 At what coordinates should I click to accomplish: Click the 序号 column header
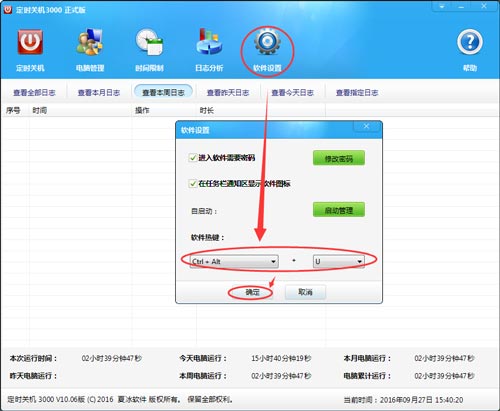point(13,110)
